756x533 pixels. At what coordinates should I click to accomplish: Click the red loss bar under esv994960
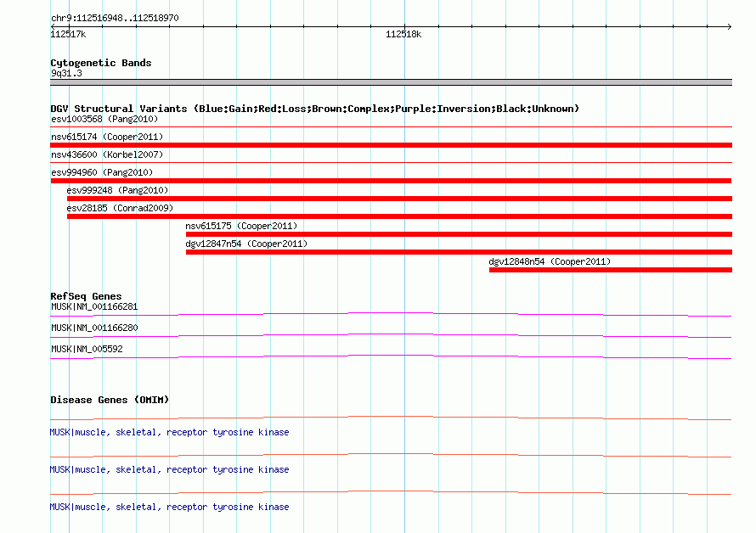coord(391,181)
